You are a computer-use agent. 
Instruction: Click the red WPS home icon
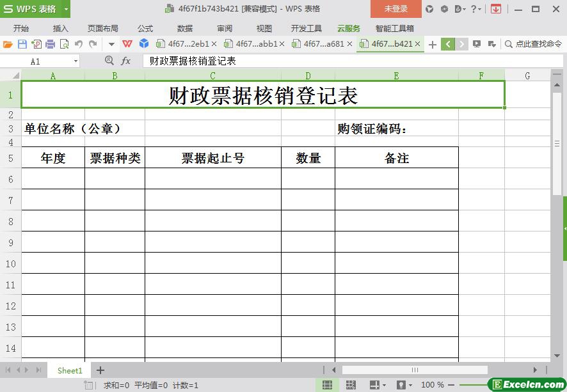[x=127, y=44]
